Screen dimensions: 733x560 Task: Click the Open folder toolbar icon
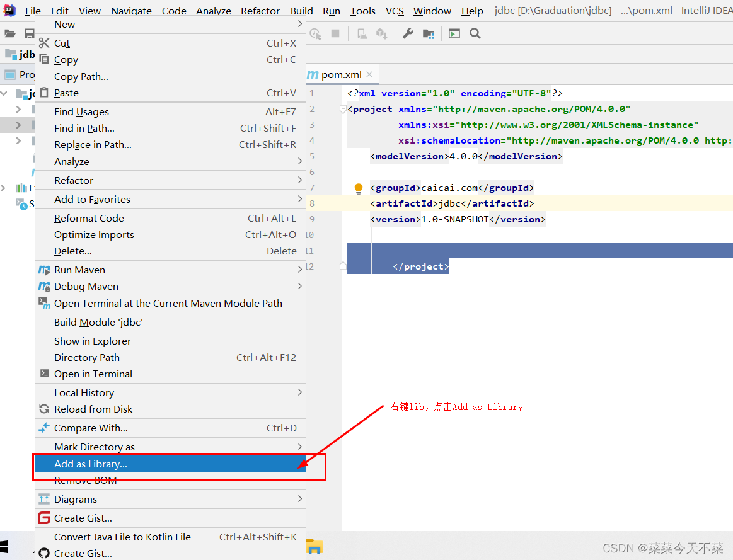tap(10, 33)
